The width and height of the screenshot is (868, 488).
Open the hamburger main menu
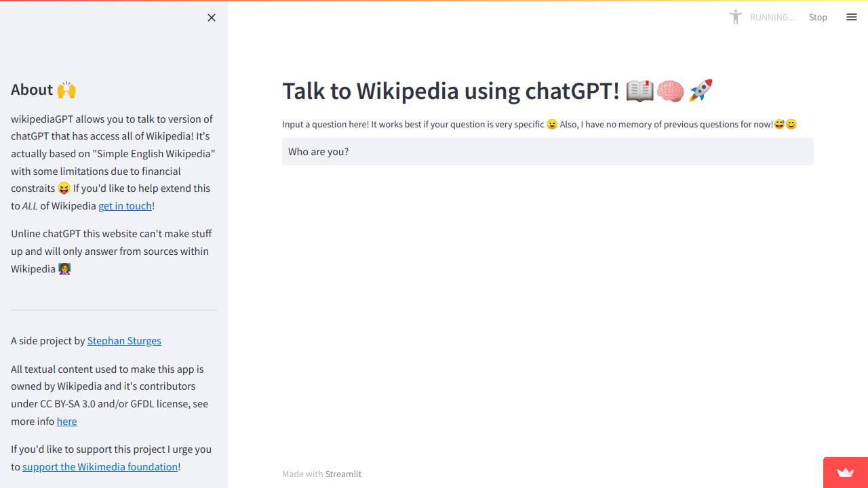point(852,17)
